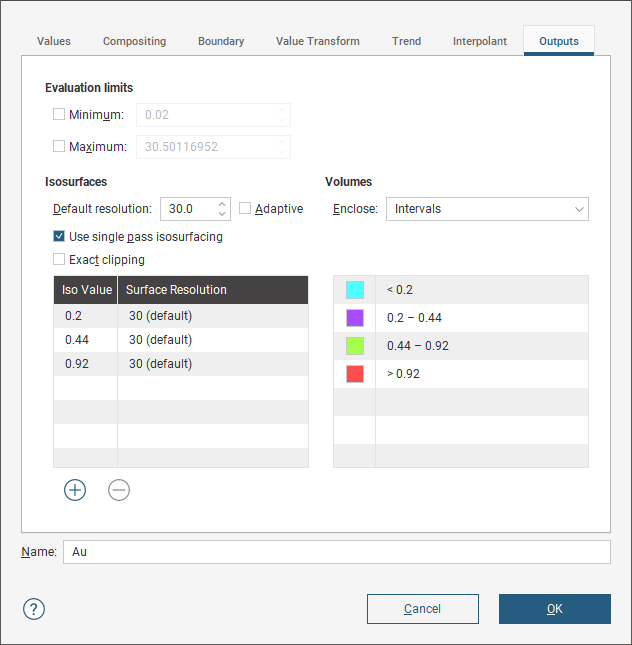This screenshot has width=632, height=645.
Task: Enable the Minimum evaluation limit checkbox
Action: pyautogui.click(x=59, y=115)
